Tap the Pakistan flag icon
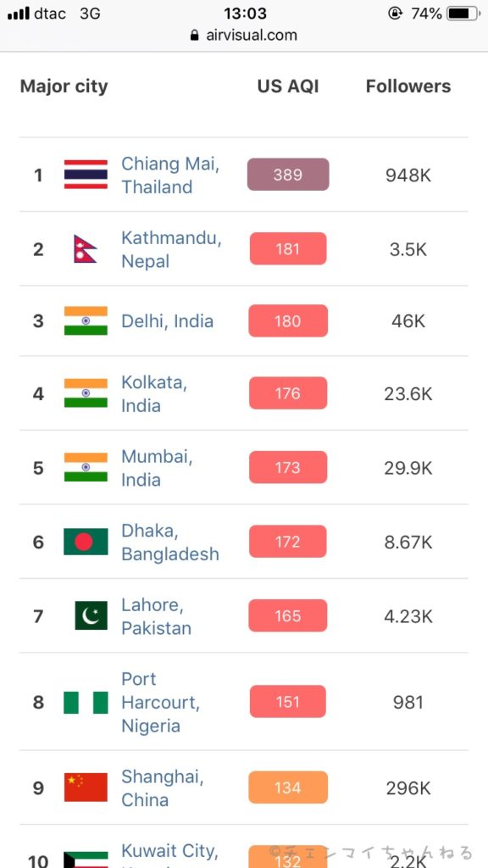 (x=91, y=615)
